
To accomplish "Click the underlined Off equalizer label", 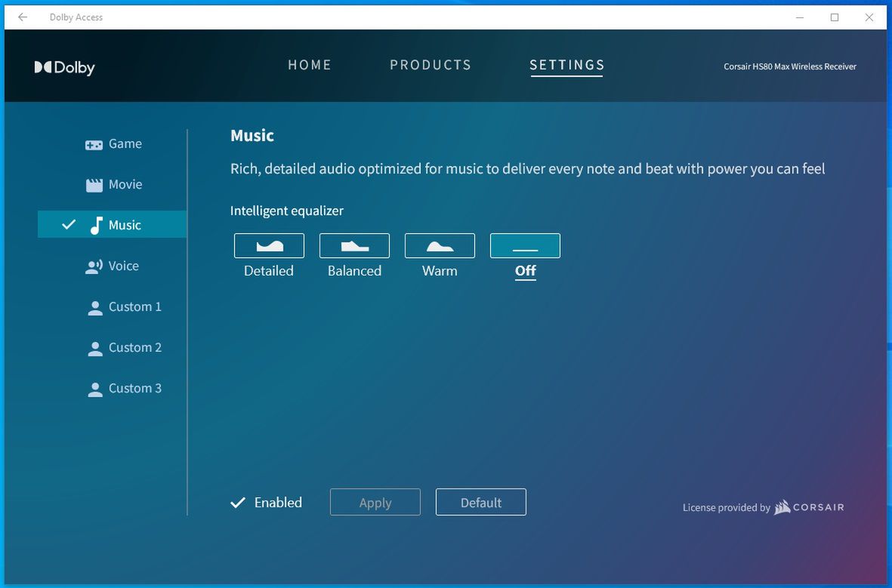I will click(x=526, y=271).
